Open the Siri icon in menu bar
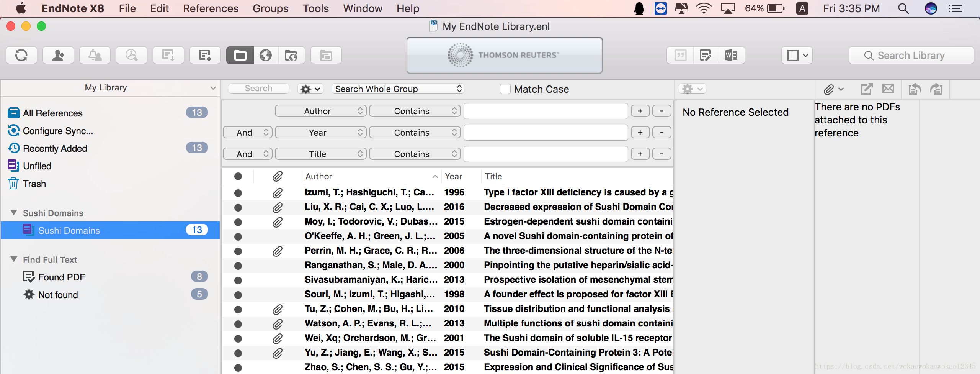This screenshot has width=980, height=374. (x=931, y=8)
